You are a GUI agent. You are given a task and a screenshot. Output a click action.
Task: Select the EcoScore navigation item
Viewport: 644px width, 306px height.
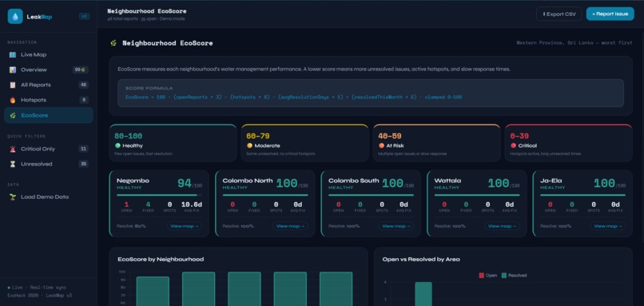pos(49,115)
